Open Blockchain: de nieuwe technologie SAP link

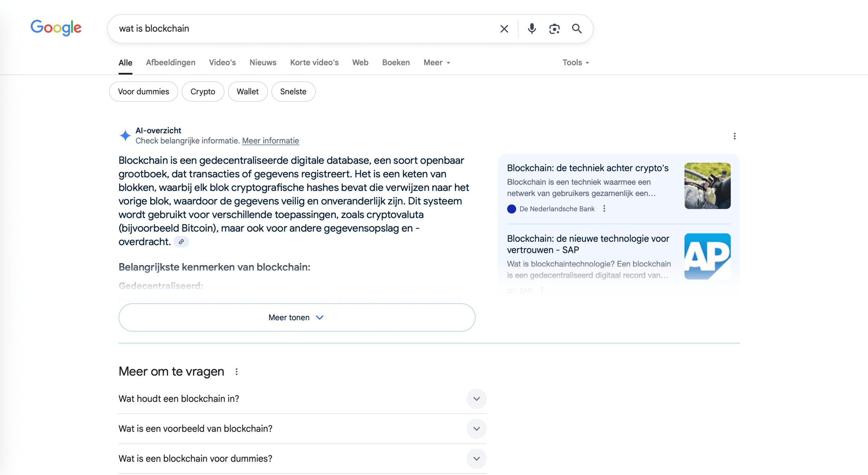click(588, 244)
